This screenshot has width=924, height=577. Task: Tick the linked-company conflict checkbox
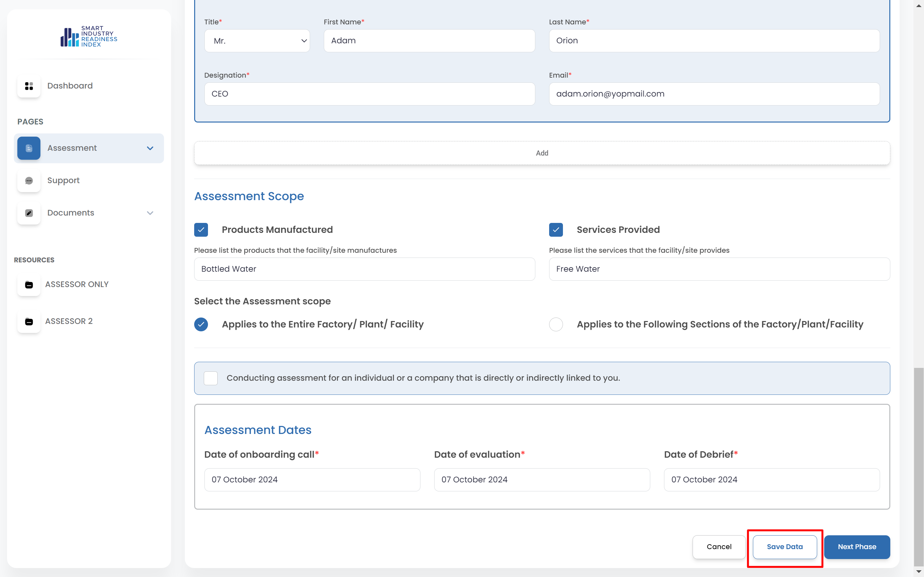click(211, 378)
